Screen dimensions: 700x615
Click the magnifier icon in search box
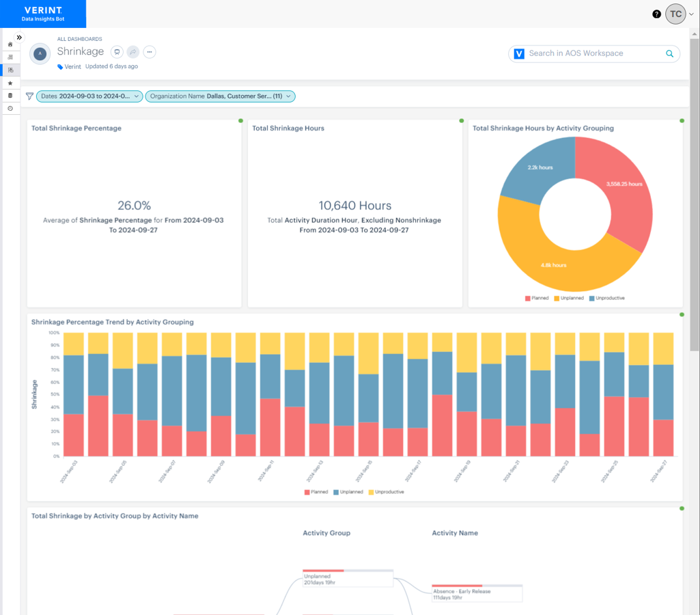coord(669,53)
